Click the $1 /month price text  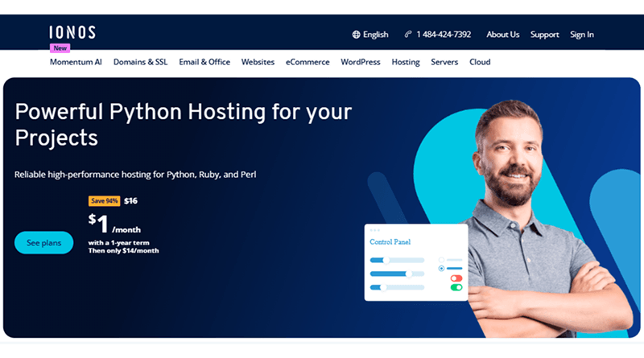114,224
